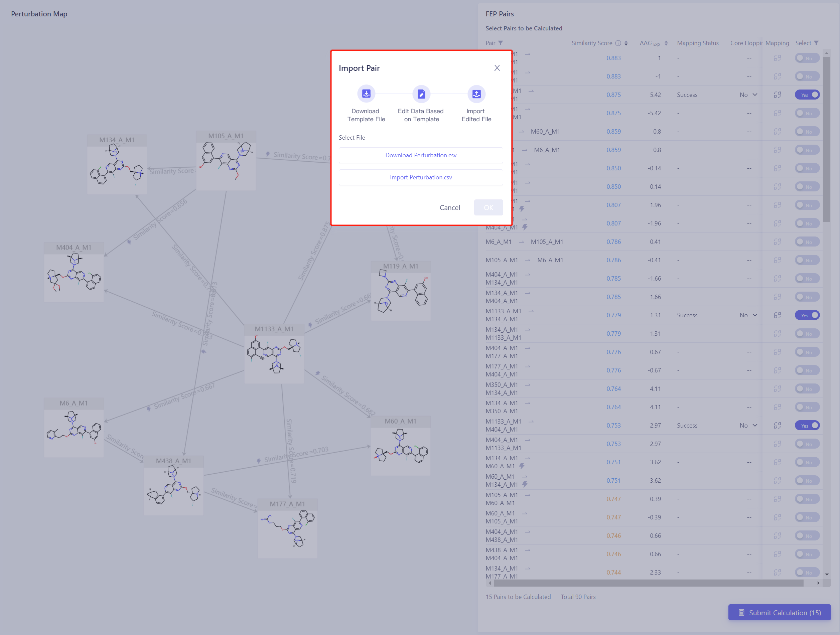Toggle off selection for the 0.875 Success pair

pos(807,95)
